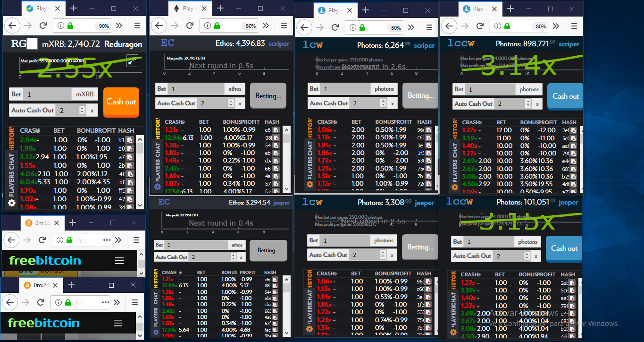Open the settings gear in the Reduragon game panel

pos(11,203)
